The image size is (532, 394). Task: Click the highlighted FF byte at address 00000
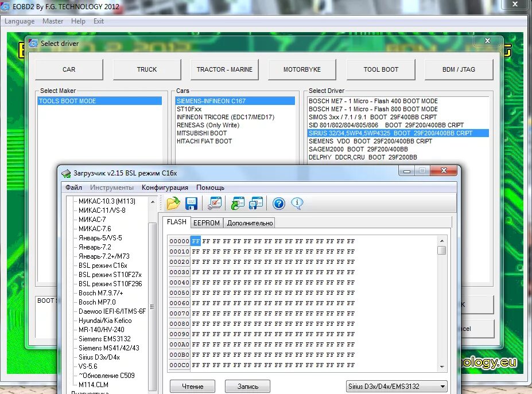(196, 241)
